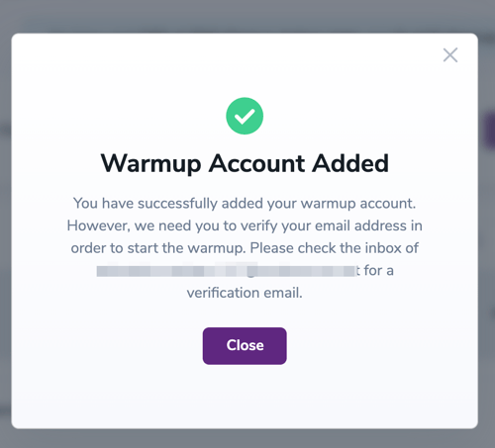Click the blurred email address text

(x=226, y=271)
